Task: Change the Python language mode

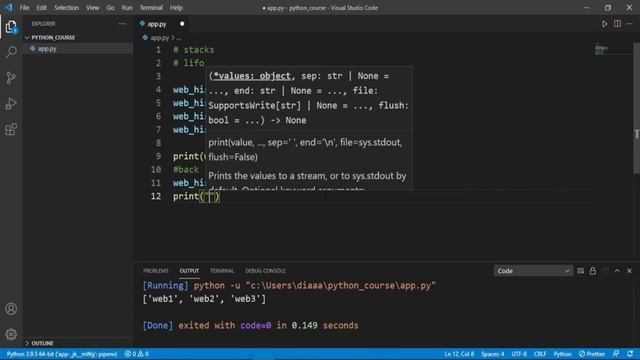Action: (x=562, y=354)
